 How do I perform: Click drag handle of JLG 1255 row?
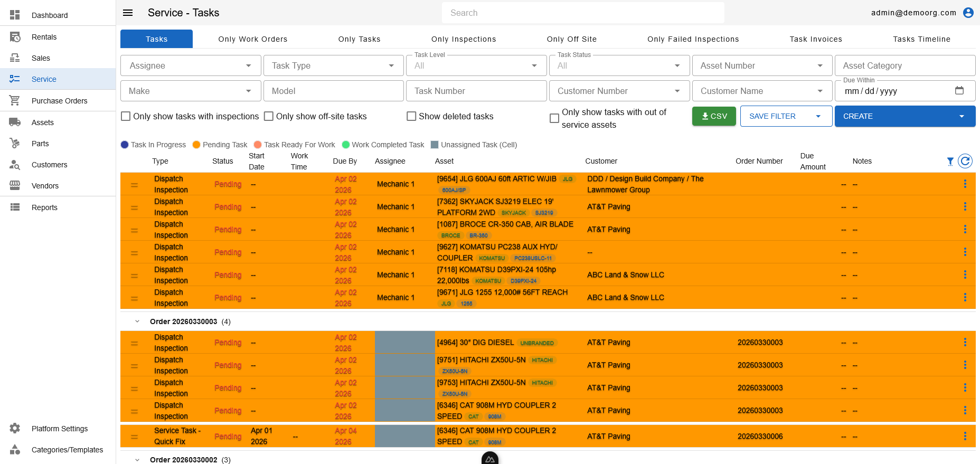pos(135,298)
